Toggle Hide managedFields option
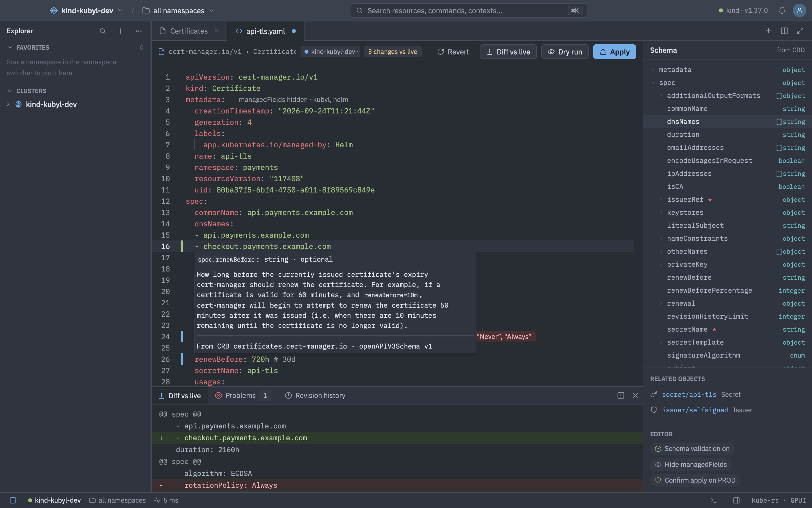The height and width of the screenshot is (508, 812). (x=691, y=465)
